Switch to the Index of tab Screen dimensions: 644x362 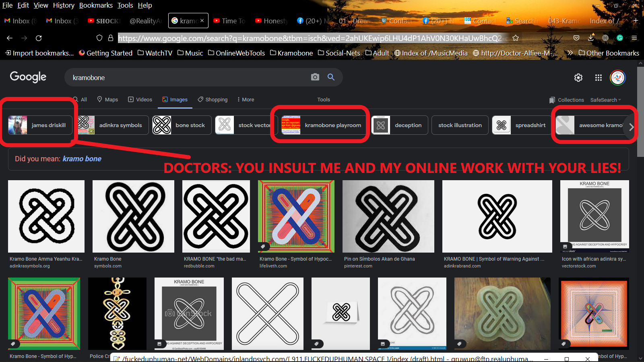click(x=605, y=21)
